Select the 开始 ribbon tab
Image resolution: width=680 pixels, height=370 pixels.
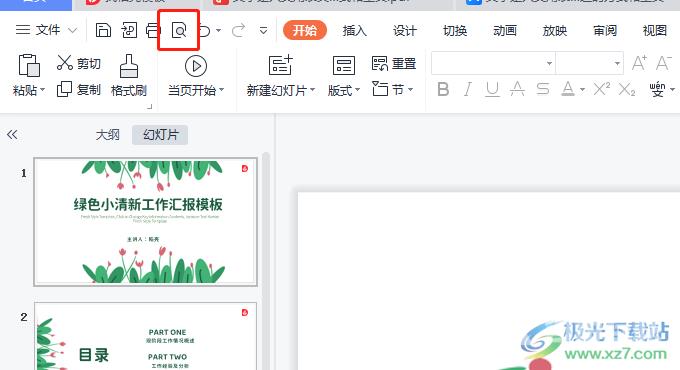(x=304, y=30)
